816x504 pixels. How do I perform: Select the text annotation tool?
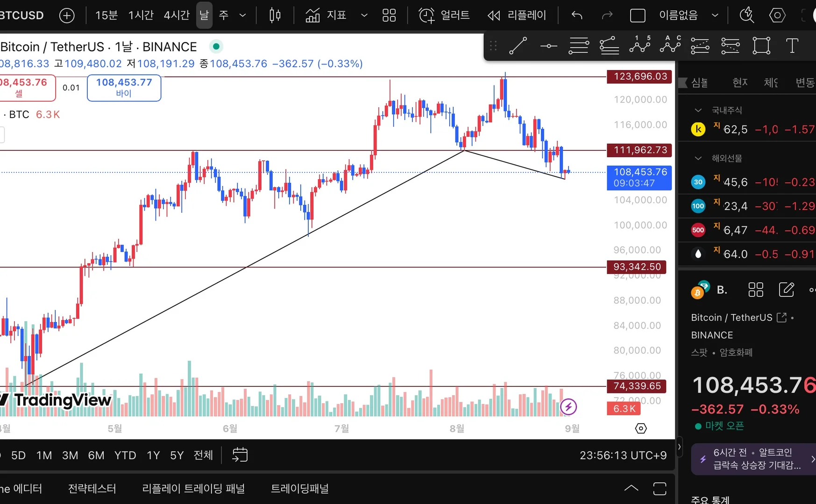[x=792, y=46]
